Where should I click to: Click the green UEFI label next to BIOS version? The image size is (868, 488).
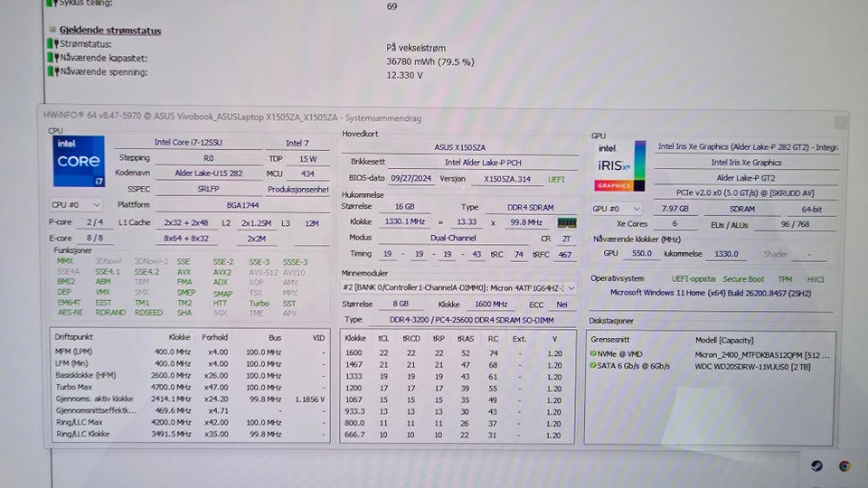(556, 179)
